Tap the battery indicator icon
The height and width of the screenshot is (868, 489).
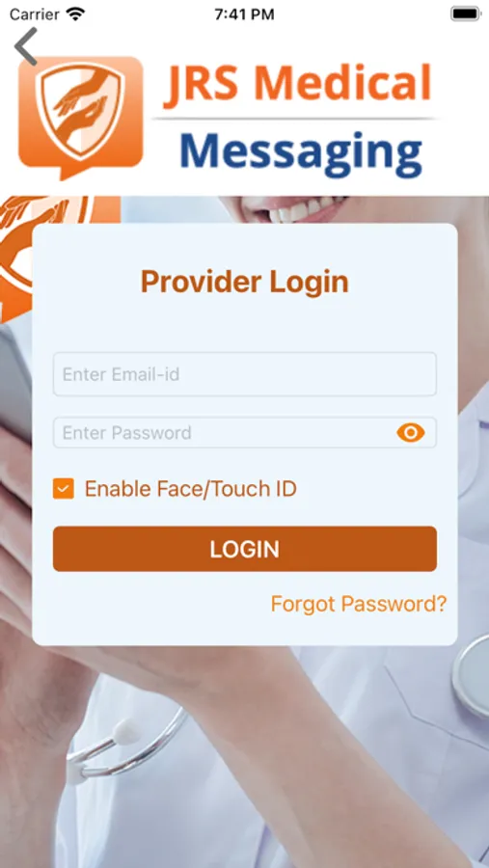(465, 14)
